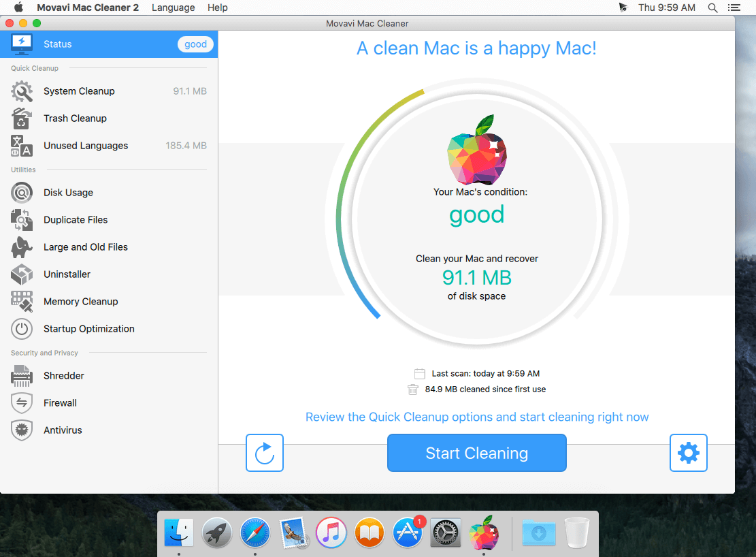Image resolution: width=756 pixels, height=557 pixels.
Task: Click the green good condition text
Action: click(477, 214)
